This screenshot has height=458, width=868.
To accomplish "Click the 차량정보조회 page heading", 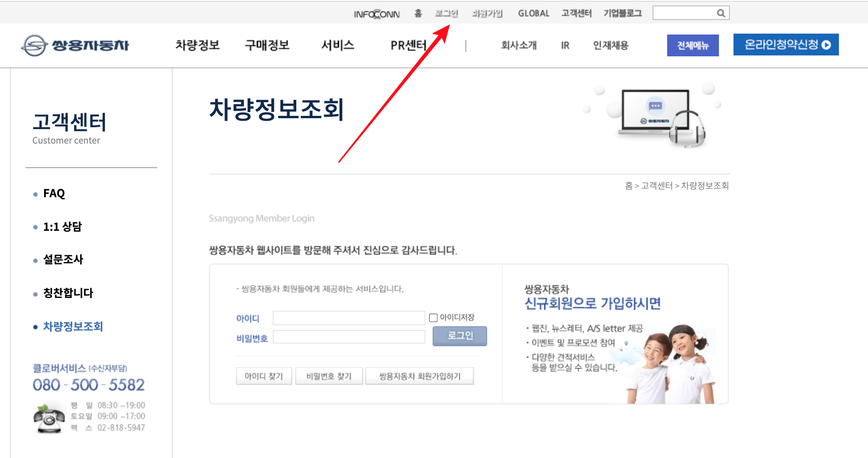I will tap(276, 110).
